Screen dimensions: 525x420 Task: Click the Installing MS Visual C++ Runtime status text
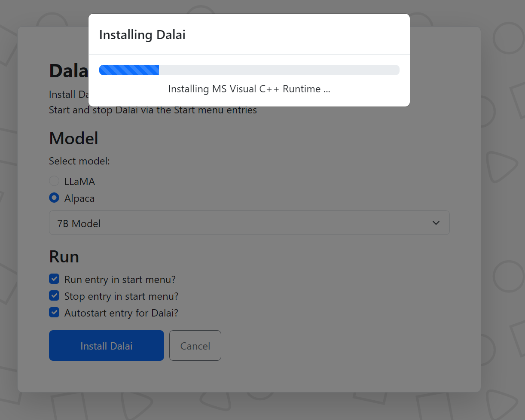tap(249, 89)
